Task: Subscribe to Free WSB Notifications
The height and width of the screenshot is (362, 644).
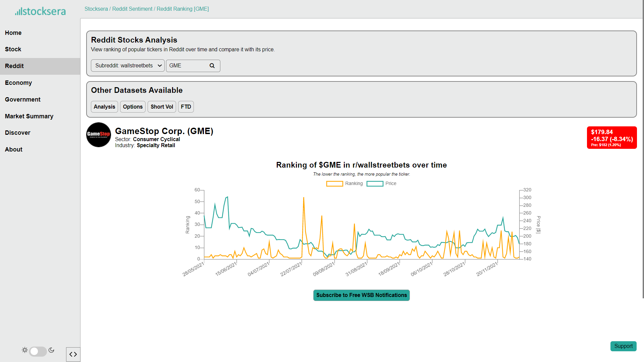Action: point(361,295)
